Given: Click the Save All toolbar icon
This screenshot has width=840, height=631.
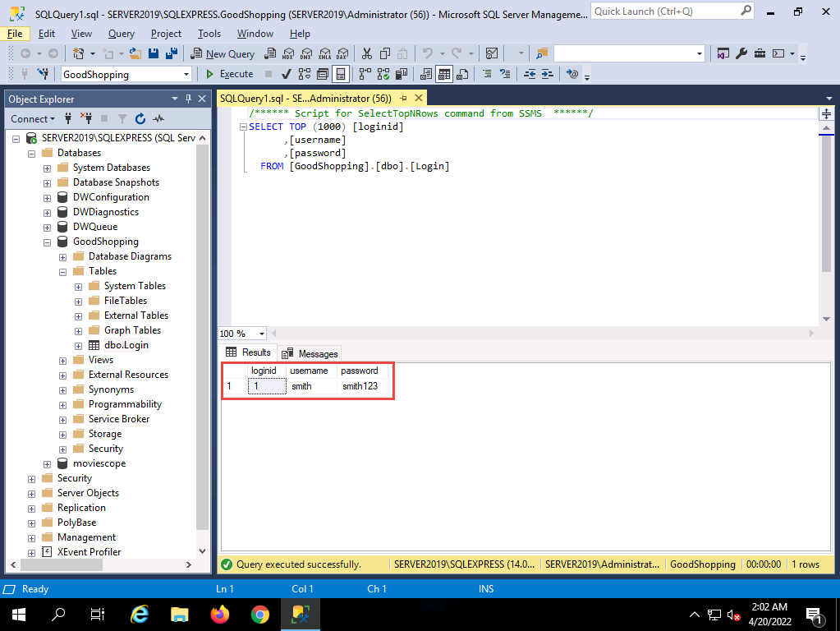Looking at the screenshot, I should tap(172, 53).
